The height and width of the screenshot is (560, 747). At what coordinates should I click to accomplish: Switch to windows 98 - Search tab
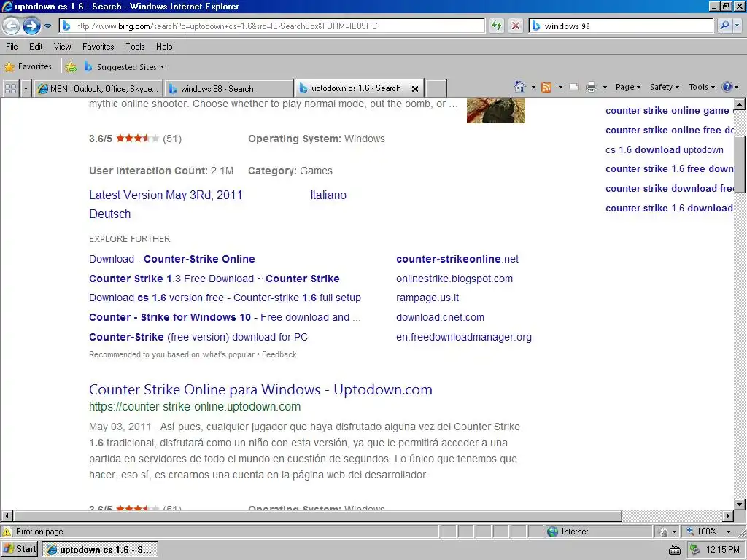[229, 88]
